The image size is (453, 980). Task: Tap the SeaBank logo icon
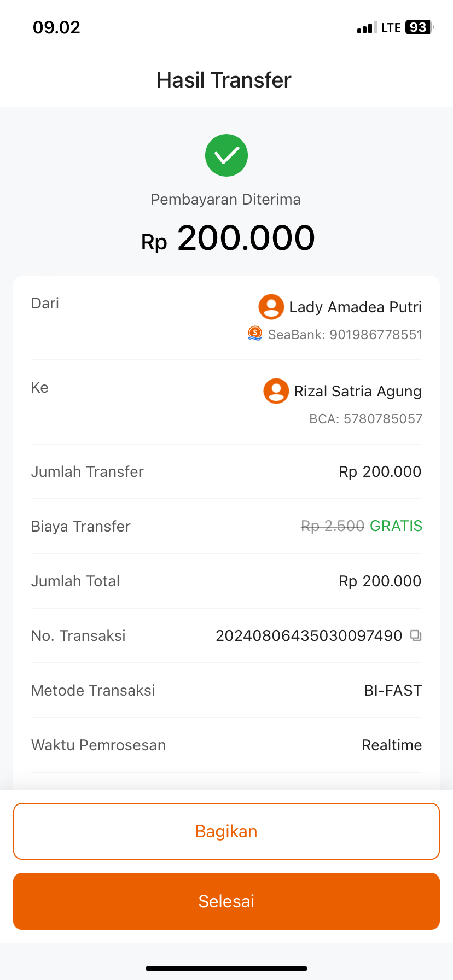coord(255,333)
